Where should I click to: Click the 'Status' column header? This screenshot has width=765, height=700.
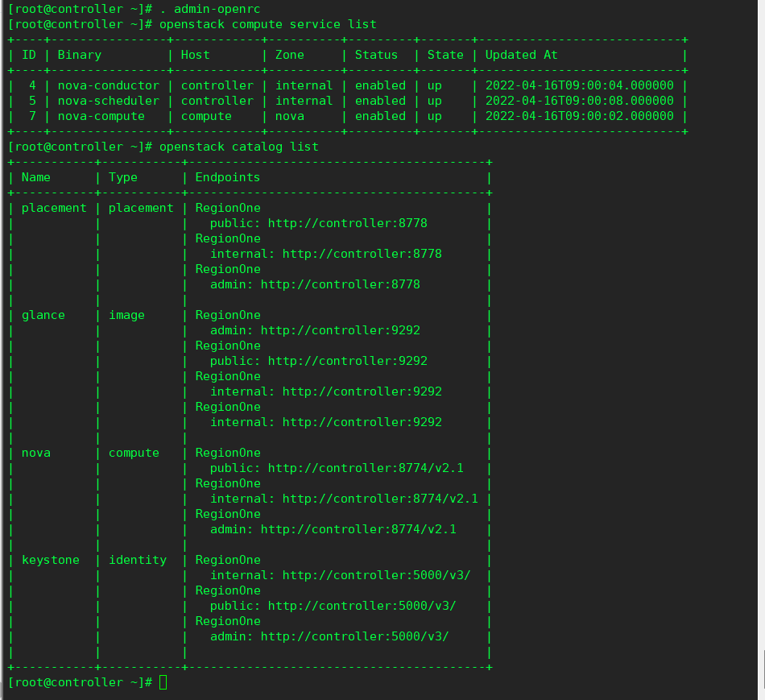(376, 55)
